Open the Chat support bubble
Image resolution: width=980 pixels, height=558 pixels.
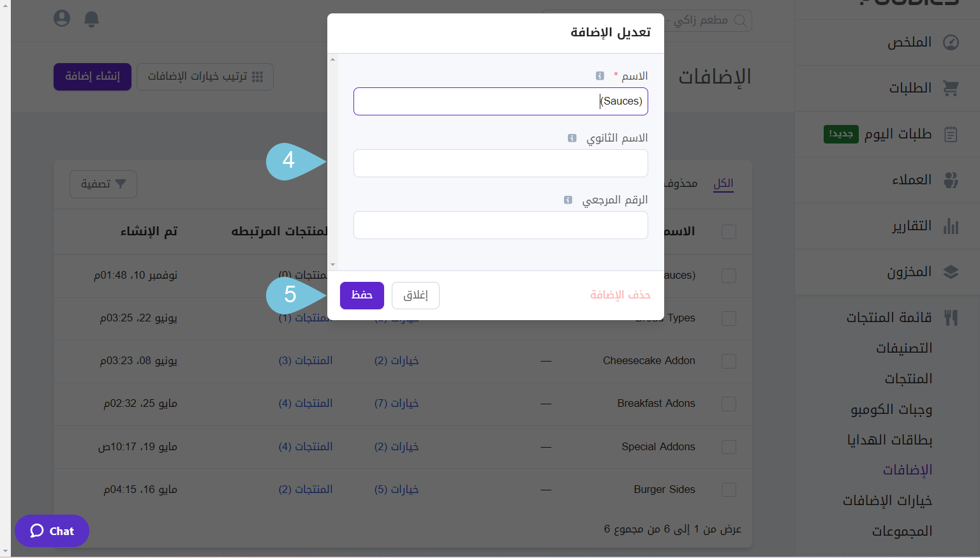pos(52,531)
